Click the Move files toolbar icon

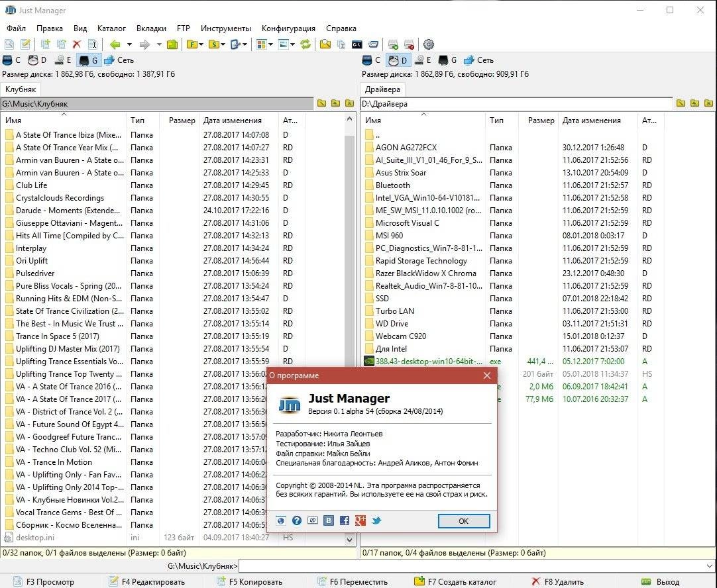(x=61, y=44)
